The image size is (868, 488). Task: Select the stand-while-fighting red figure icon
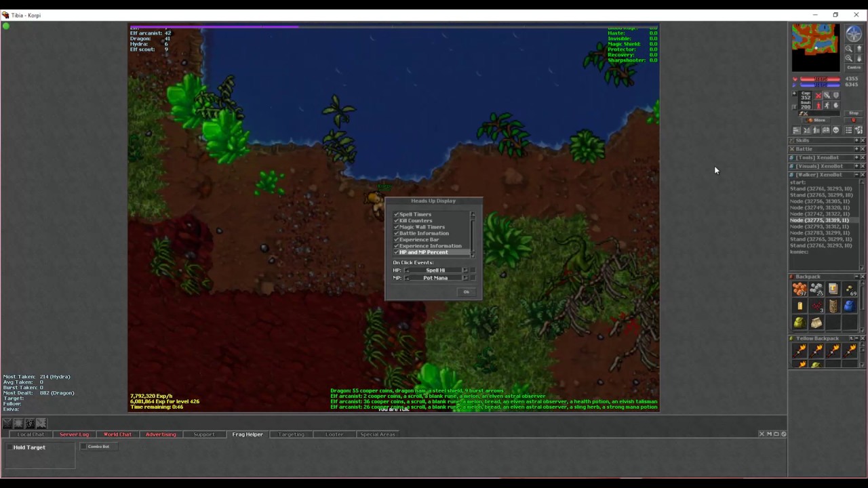(x=818, y=105)
